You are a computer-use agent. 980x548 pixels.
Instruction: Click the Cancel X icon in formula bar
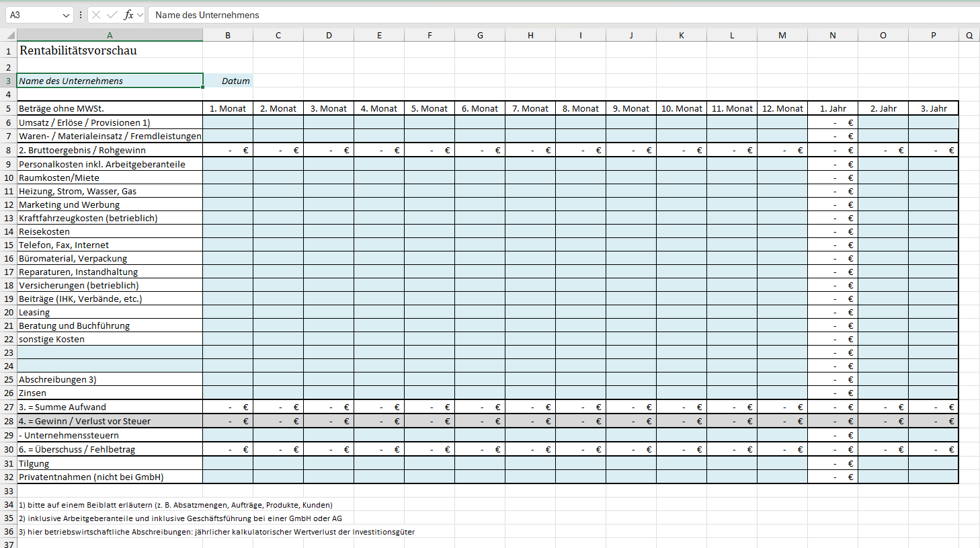[96, 15]
